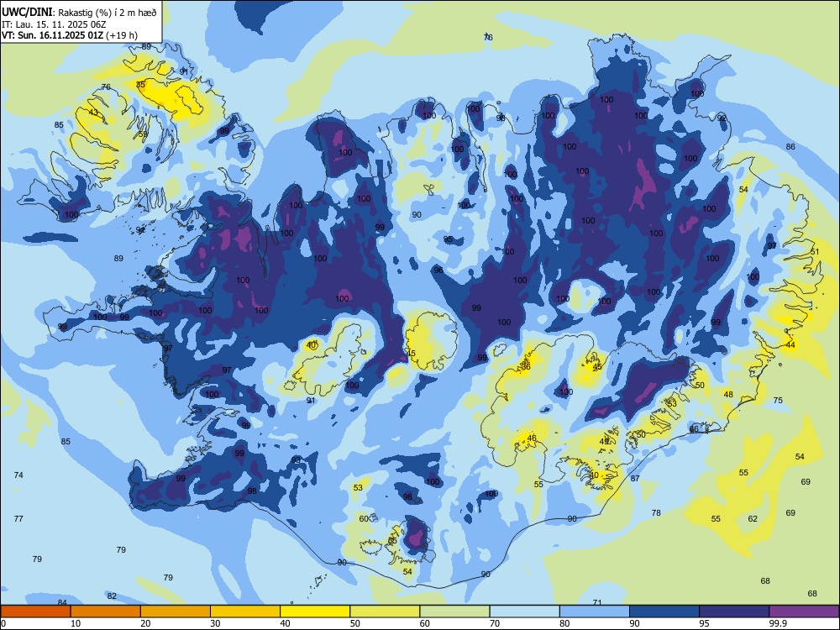Click the '51' value on east coast

pos(815,252)
